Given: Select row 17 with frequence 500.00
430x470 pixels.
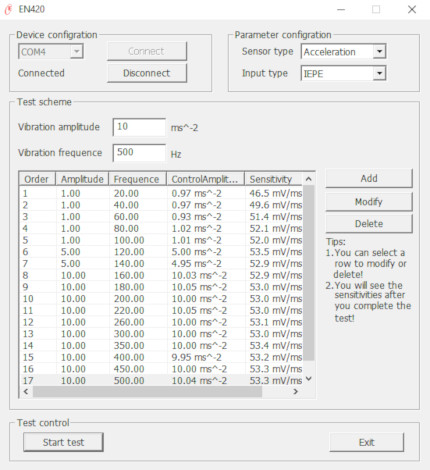Looking at the screenshot, I should (x=161, y=381).
